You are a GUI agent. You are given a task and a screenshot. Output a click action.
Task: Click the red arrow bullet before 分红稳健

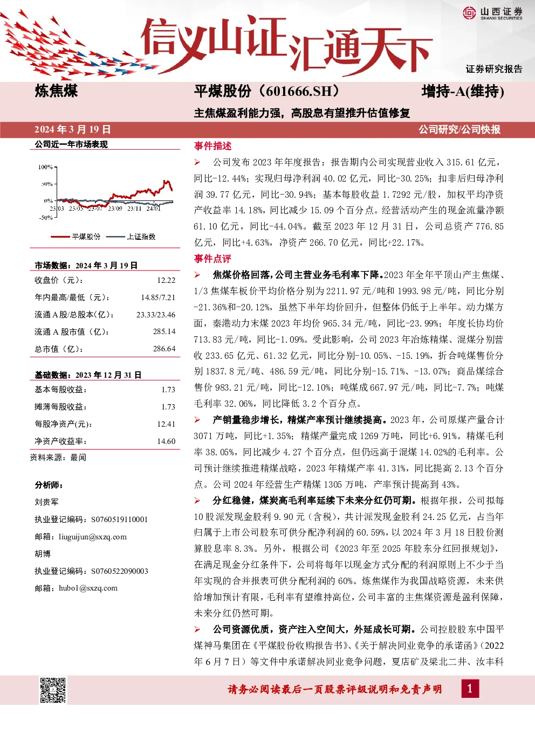(x=197, y=501)
